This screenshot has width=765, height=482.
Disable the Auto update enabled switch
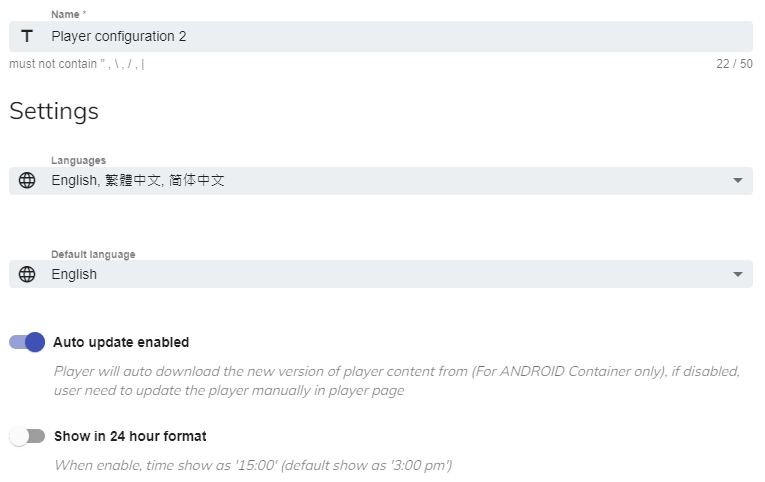(28, 342)
